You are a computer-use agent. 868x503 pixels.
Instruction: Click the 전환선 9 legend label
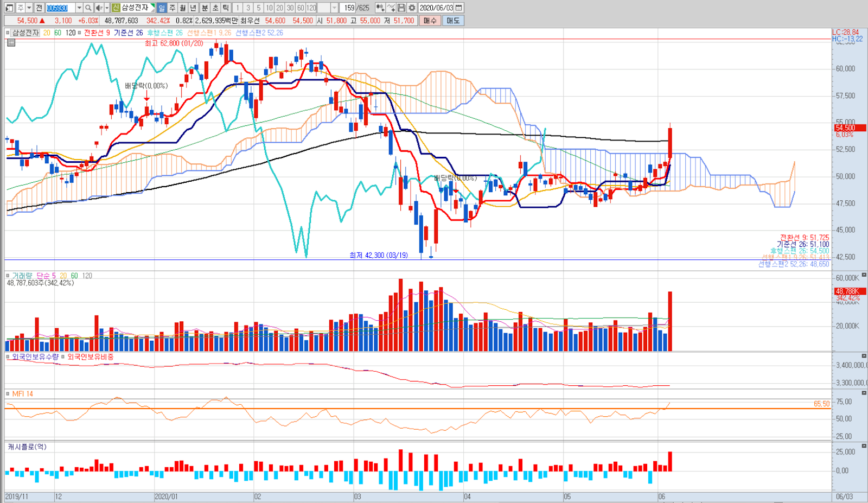(x=97, y=33)
